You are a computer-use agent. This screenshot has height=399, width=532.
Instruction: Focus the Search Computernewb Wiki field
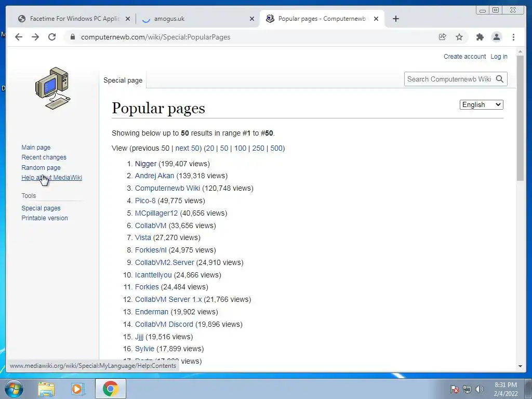click(448, 79)
